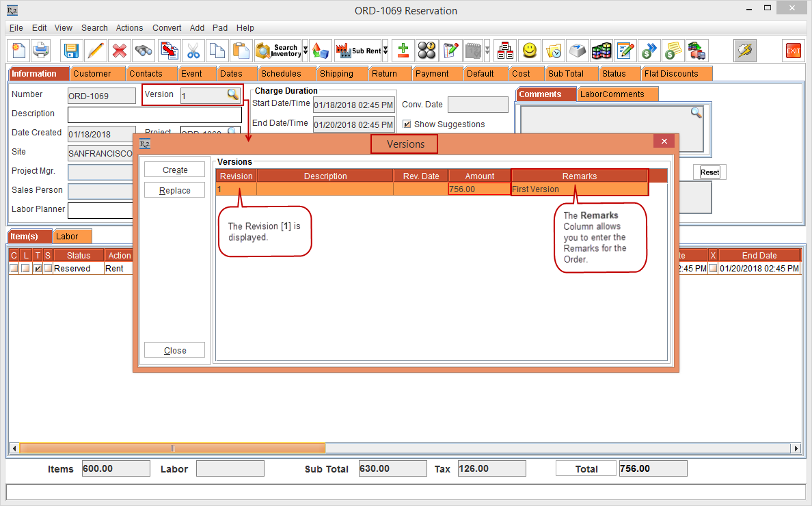Click the horizontal scrollbar in items grid
This screenshot has width=812, height=506.
pos(172,449)
